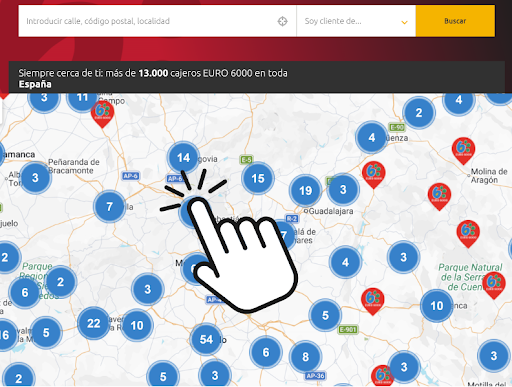Click the red EURO 6000 pin beside 11 cluster
The height and width of the screenshot is (387, 512).
tap(103, 114)
